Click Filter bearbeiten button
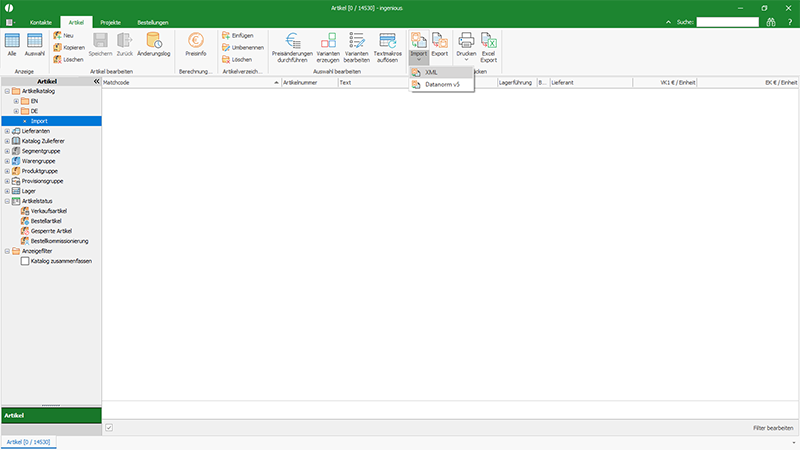The image size is (800, 450). (773, 428)
